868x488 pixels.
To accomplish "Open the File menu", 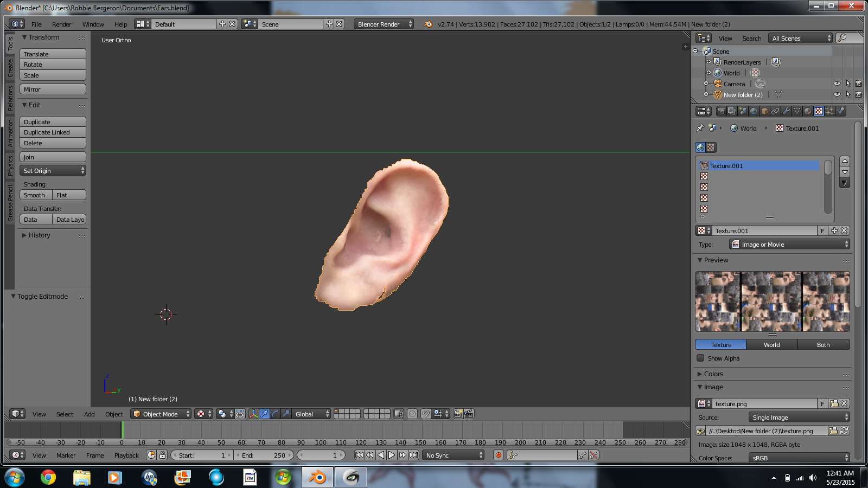I will 36,24.
